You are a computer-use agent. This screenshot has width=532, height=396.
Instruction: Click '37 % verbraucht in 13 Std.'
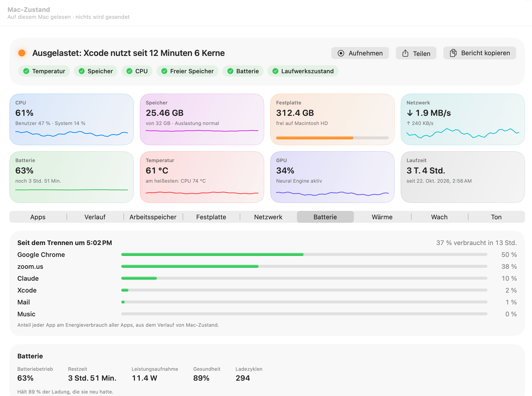click(477, 243)
